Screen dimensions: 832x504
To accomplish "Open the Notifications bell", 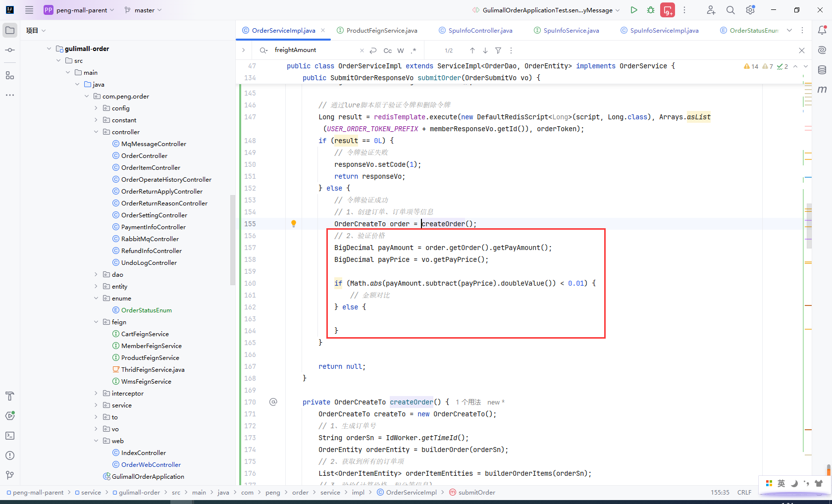I will pos(822,30).
